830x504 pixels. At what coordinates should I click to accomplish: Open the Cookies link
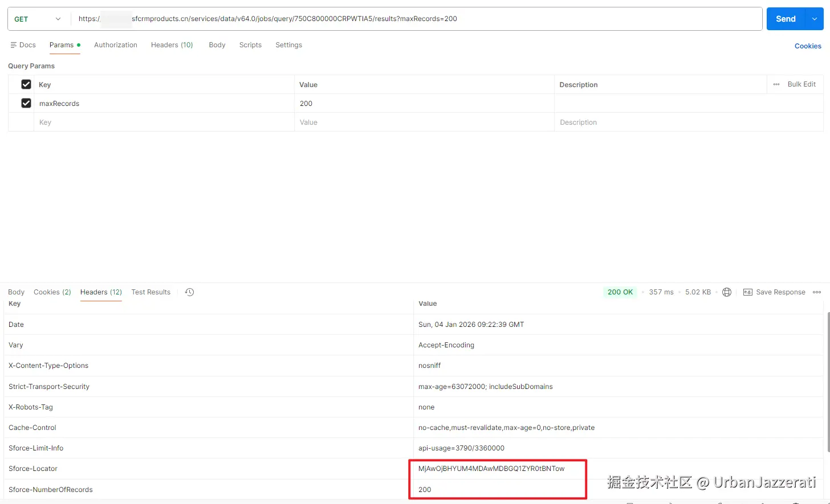[x=808, y=46]
